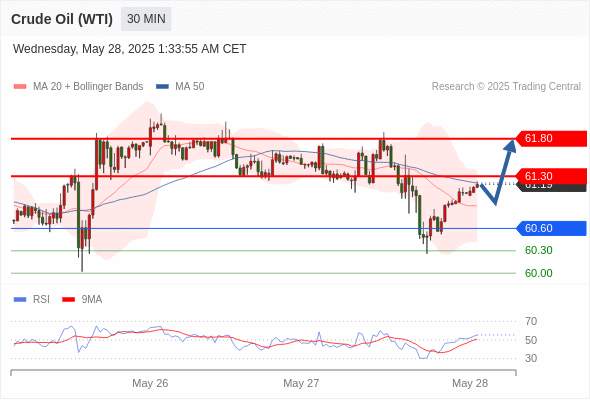
Task: Click the 61.30 resistance price tag
Action: [x=551, y=176]
